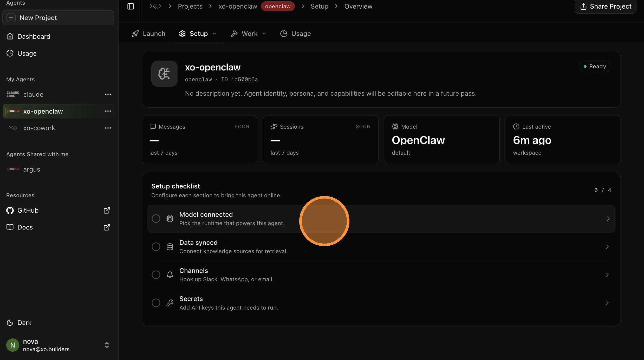The image size is (644, 360).
Task: Expand Secrets row chevron
Action: pyautogui.click(x=607, y=303)
